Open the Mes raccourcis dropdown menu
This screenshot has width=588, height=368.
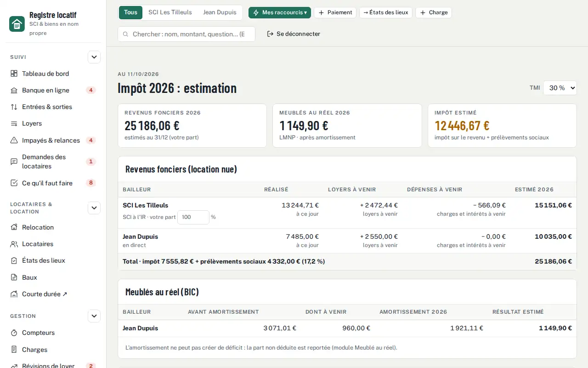click(280, 12)
